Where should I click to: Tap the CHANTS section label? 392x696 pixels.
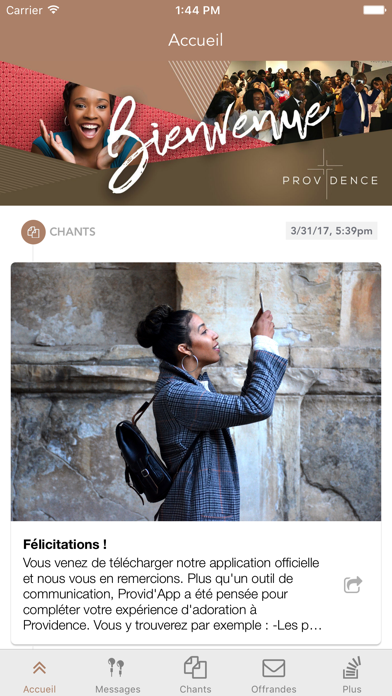(x=72, y=232)
